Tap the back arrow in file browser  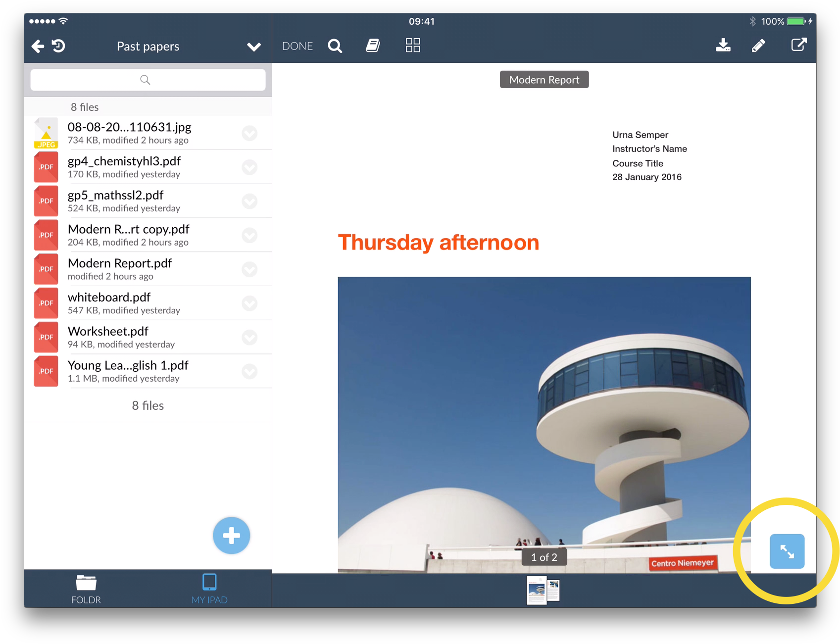[38, 47]
